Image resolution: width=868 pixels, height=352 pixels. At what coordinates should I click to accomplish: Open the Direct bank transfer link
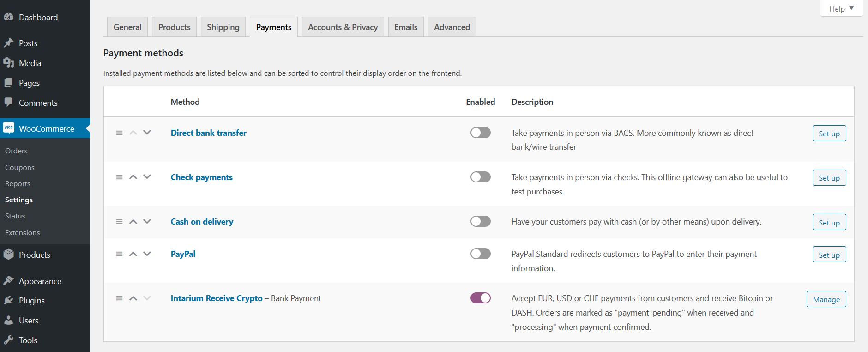[209, 133]
